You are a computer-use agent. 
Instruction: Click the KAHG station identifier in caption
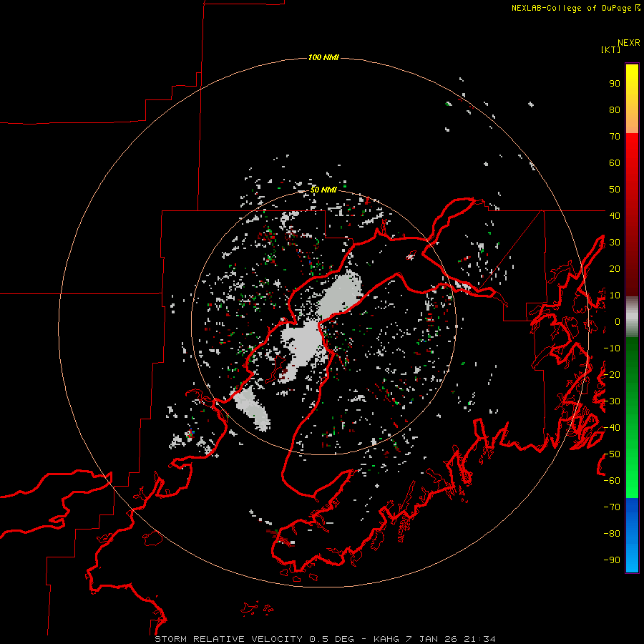coord(386,639)
